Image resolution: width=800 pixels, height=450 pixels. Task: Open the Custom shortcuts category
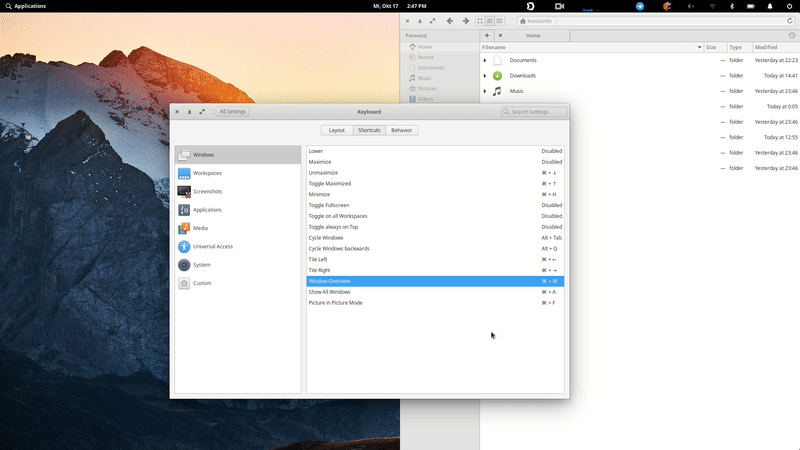[x=238, y=283]
